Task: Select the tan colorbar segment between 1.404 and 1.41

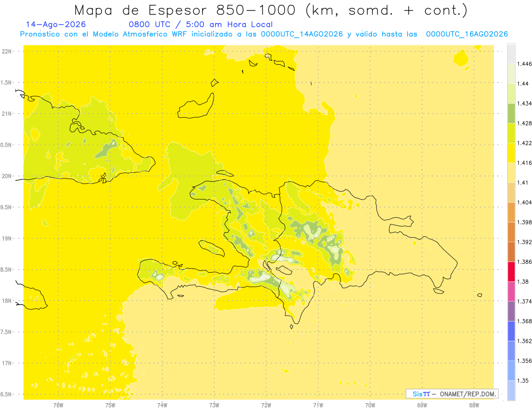Action: (511, 192)
